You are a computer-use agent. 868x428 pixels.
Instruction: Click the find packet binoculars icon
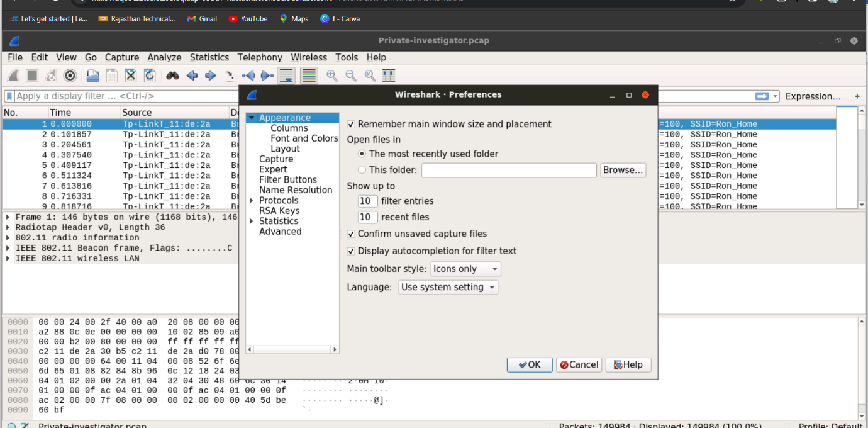173,76
